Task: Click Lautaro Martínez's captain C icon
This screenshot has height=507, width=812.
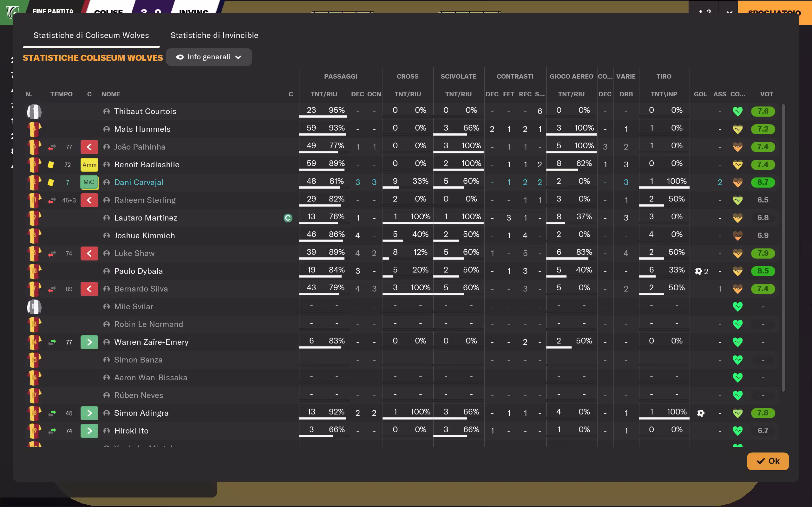Action: (288, 218)
